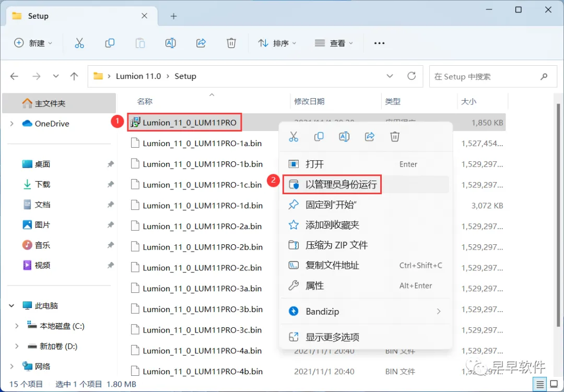Screen dimensions: 564x392
Task: Click the Share icon in the top toolbar
Action: click(201, 43)
